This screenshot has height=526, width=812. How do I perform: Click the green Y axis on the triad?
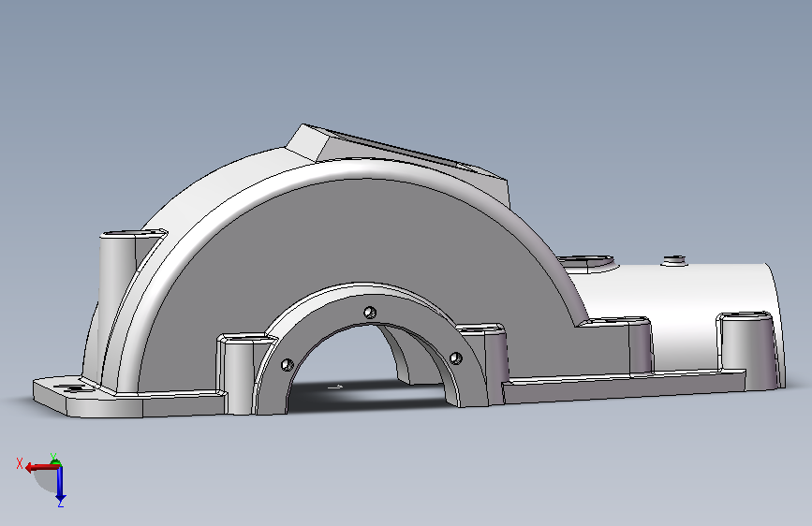click(55, 461)
